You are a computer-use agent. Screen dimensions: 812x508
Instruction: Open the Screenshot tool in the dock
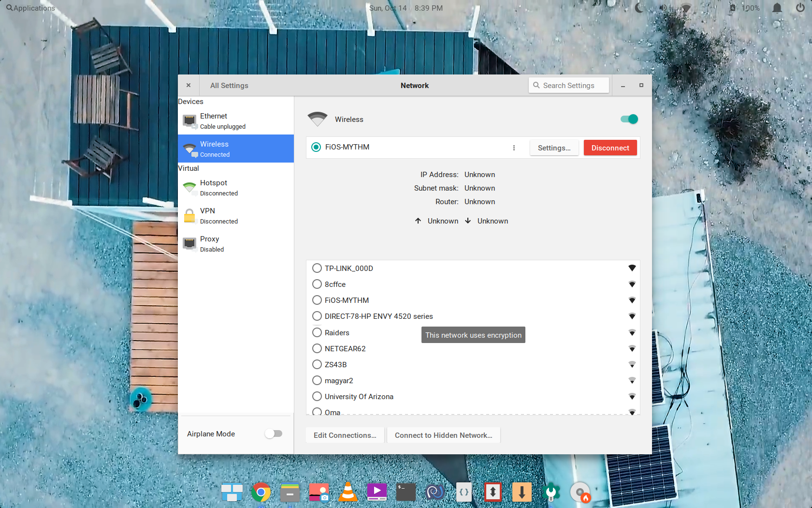(x=319, y=493)
